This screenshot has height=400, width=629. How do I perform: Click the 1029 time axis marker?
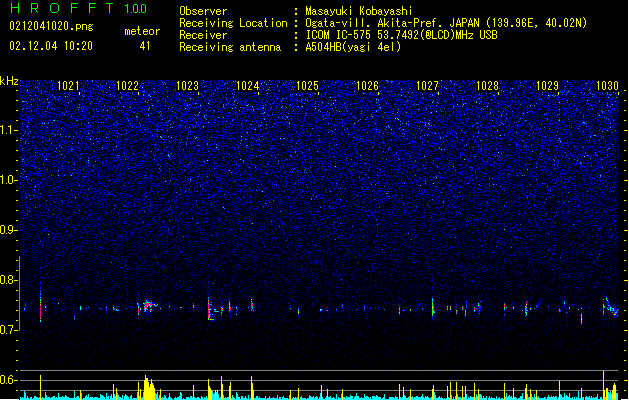tap(547, 86)
